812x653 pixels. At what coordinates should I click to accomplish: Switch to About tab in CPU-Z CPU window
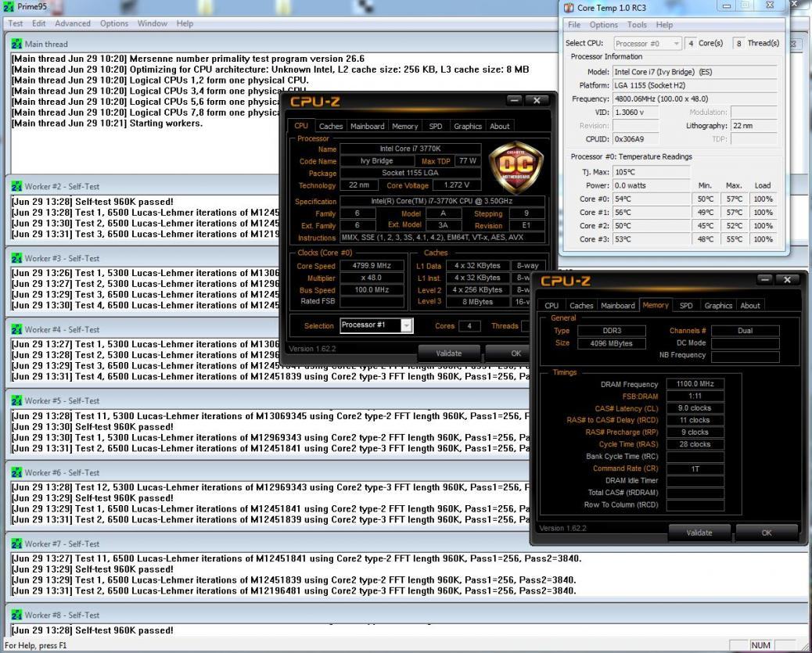(499, 126)
